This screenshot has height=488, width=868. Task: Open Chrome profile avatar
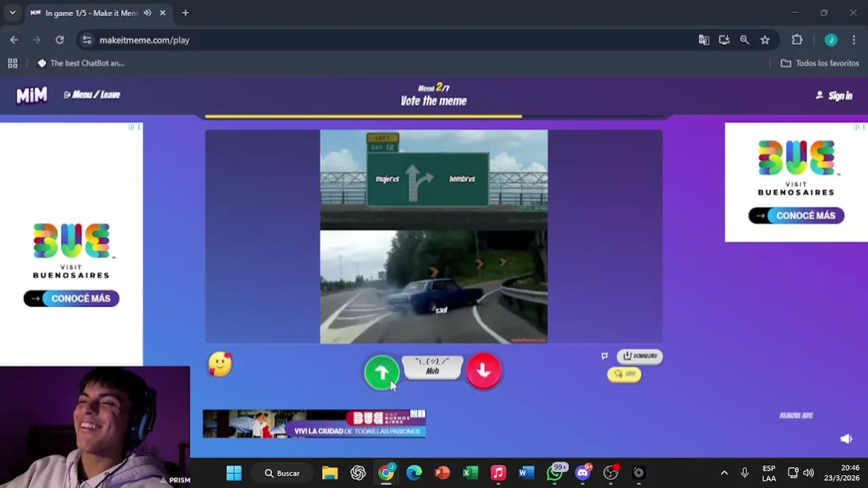coord(831,40)
